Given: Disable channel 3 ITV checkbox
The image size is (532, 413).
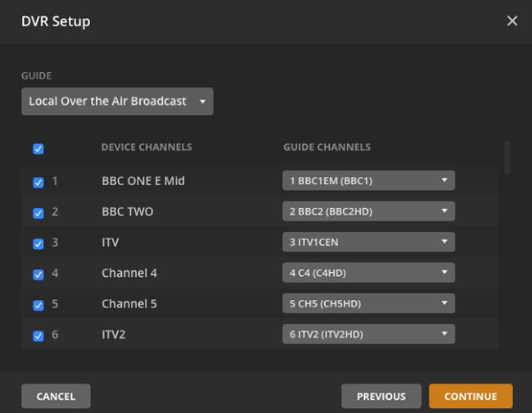Looking at the screenshot, I should [x=38, y=243].
